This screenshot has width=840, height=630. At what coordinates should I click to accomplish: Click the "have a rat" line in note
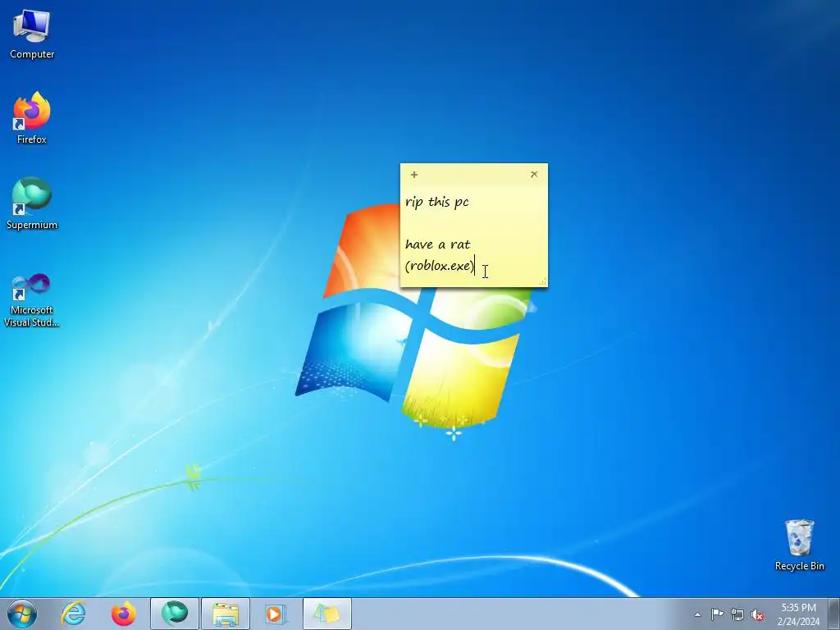[438, 244]
